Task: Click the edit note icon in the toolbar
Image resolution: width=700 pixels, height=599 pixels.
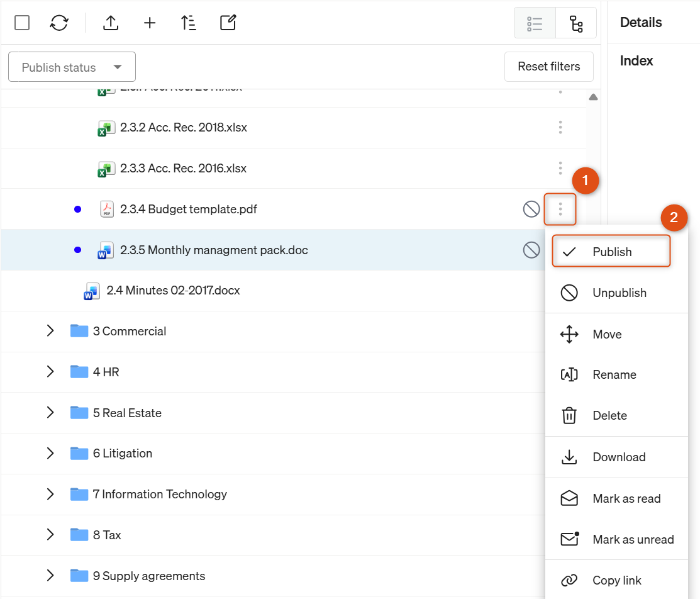Action: (x=228, y=23)
